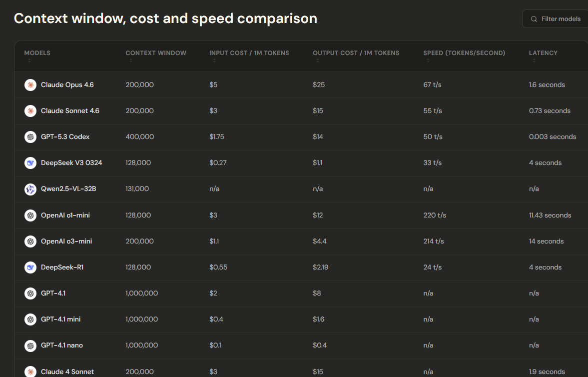Open the GPT-4.1 mini model name
Screen dimensions: 588x377
(60, 319)
